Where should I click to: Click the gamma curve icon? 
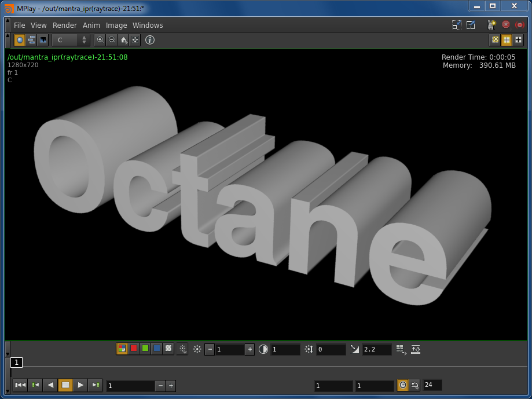(354, 349)
